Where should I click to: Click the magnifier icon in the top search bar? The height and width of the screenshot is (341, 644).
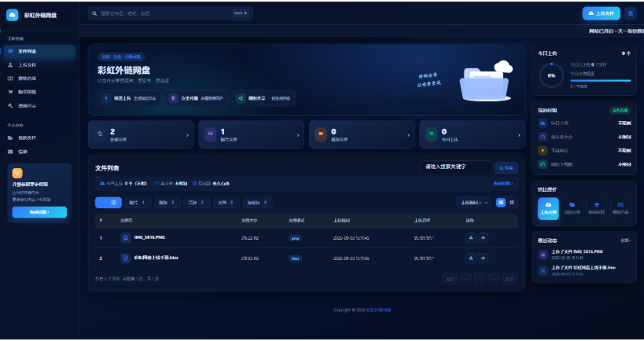[x=95, y=13]
